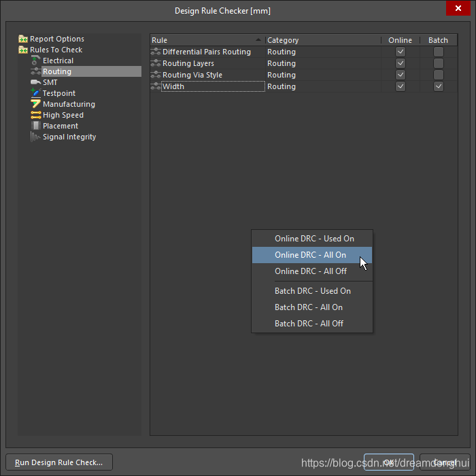Uncheck Online for Differential Pairs Routing

tap(401, 52)
